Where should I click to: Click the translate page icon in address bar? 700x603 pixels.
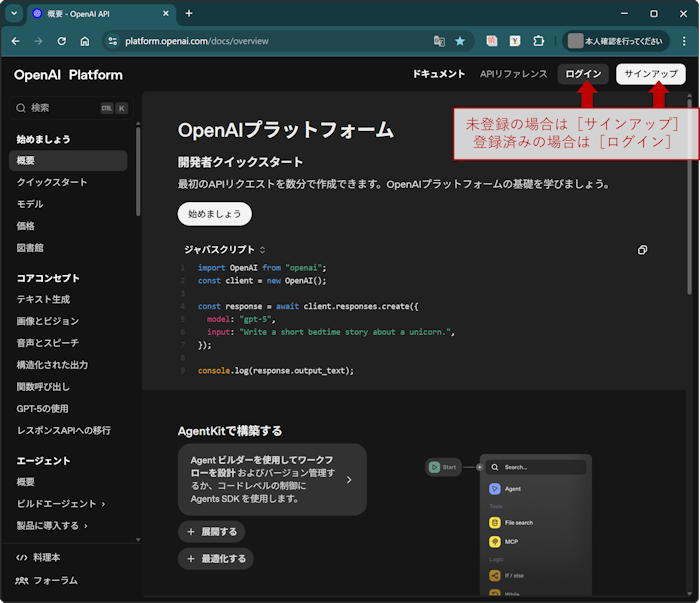pyautogui.click(x=439, y=42)
